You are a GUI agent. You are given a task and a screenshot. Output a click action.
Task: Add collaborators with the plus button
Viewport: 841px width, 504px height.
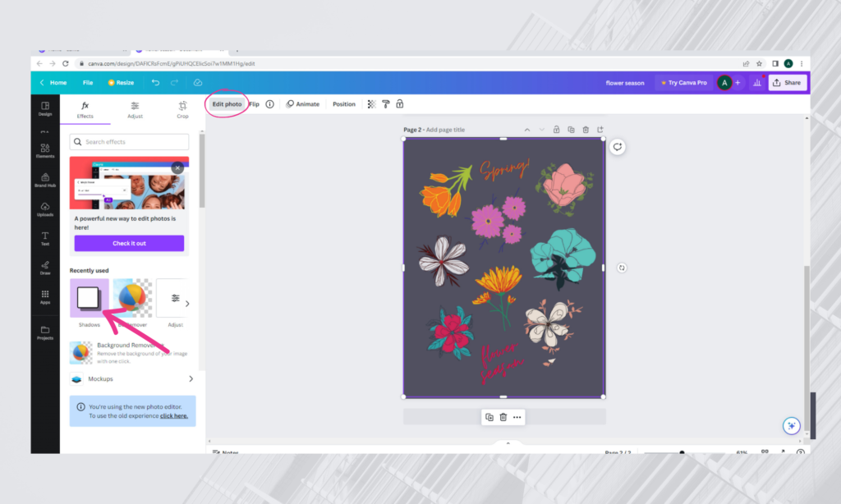tap(738, 83)
